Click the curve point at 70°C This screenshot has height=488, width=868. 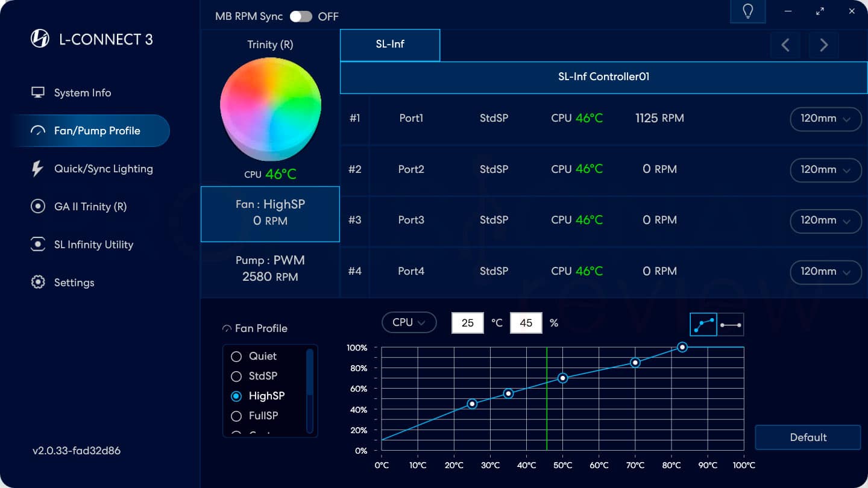coord(635,363)
